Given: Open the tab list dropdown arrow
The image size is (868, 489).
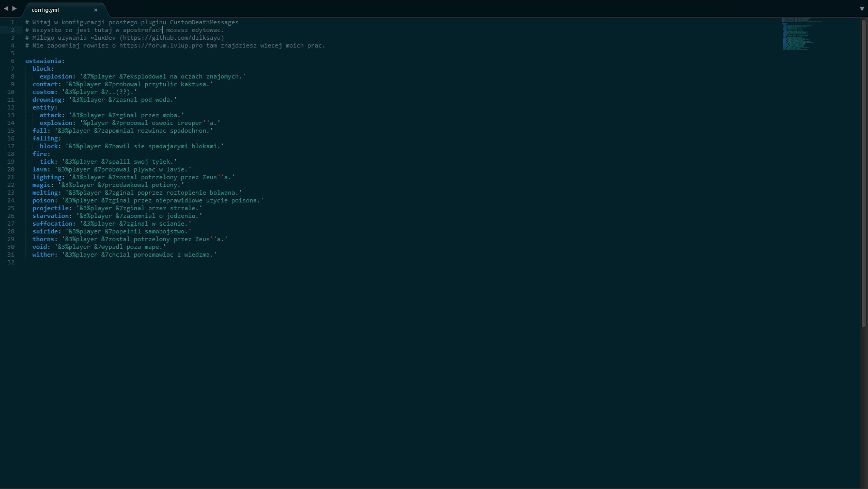Looking at the screenshot, I should pyautogui.click(x=862, y=9).
